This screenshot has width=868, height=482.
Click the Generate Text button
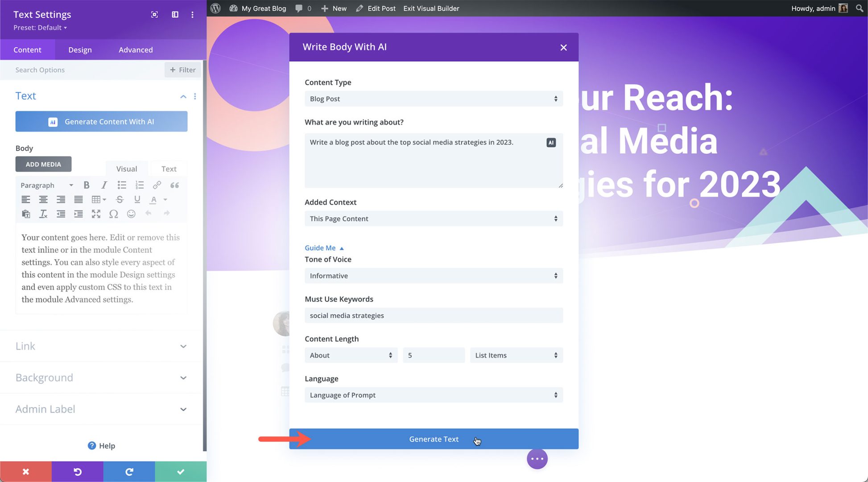(x=434, y=439)
